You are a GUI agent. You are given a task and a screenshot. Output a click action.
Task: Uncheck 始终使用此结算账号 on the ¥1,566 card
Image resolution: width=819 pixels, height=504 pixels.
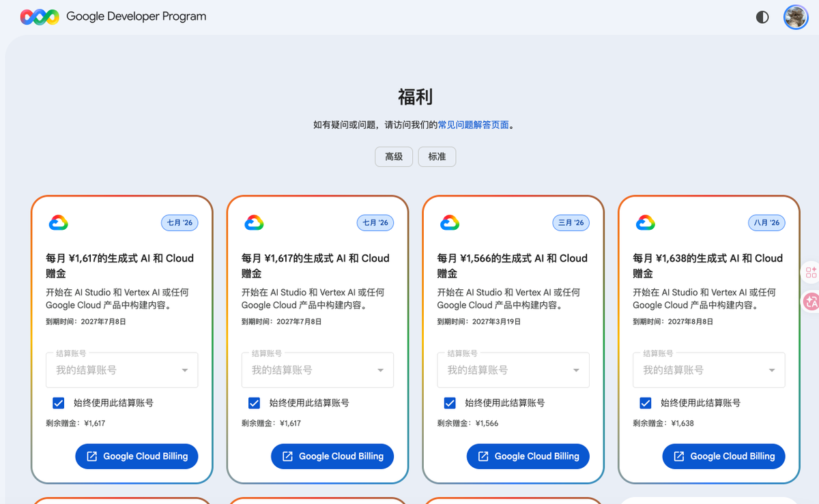(x=450, y=403)
